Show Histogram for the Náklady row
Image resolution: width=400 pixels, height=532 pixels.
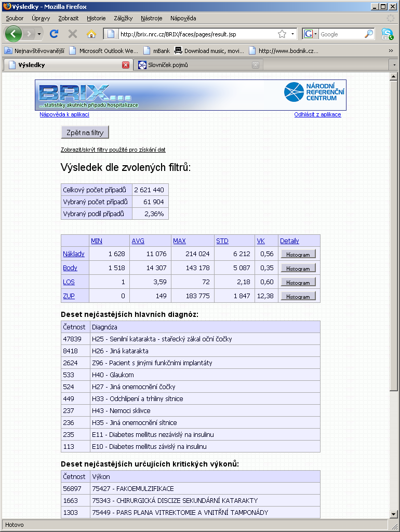[298, 254]
